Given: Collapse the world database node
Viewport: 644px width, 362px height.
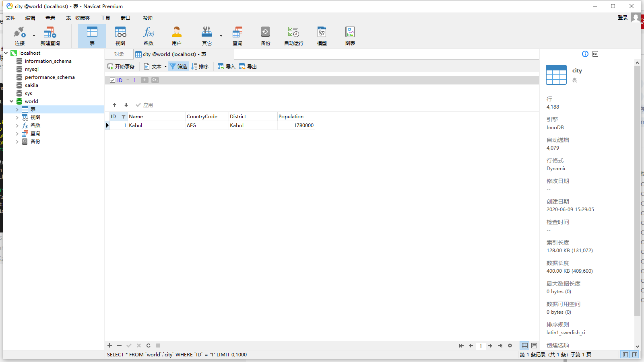Looking at the screenshot, I should [x=12, y=101].
